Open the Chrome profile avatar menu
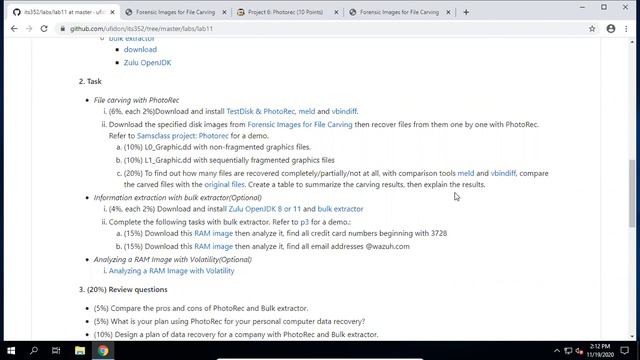The width and height of the screenshot is (640, 360). [611, 29]
